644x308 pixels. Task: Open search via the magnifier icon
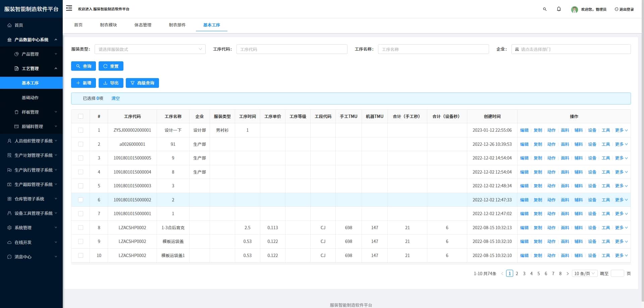(x=545, y=9)
